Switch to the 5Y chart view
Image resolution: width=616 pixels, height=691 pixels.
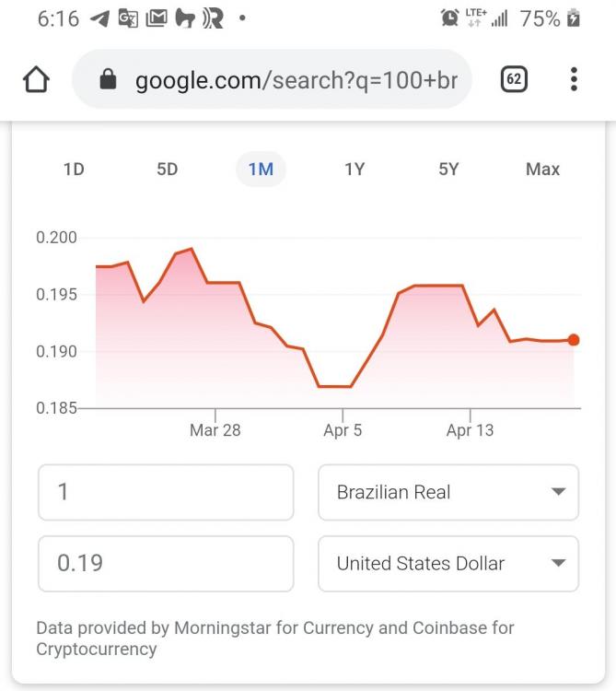(448, 170)
